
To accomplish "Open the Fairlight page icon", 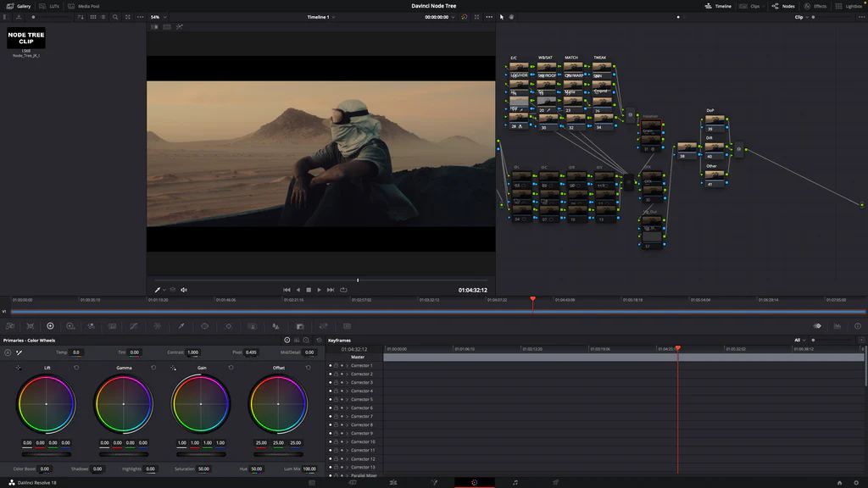I will point(515,482).
